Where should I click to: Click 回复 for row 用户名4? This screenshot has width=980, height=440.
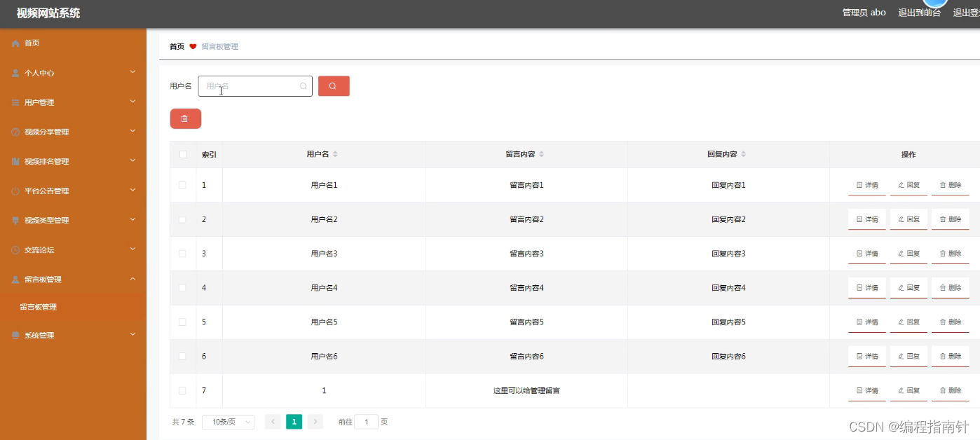point(908,288)
